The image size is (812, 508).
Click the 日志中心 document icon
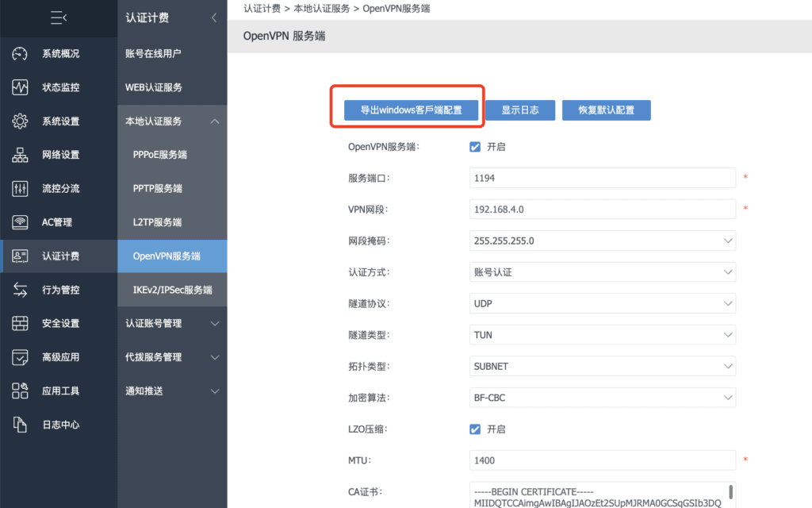pyautogui.click(x=21, y=425)
